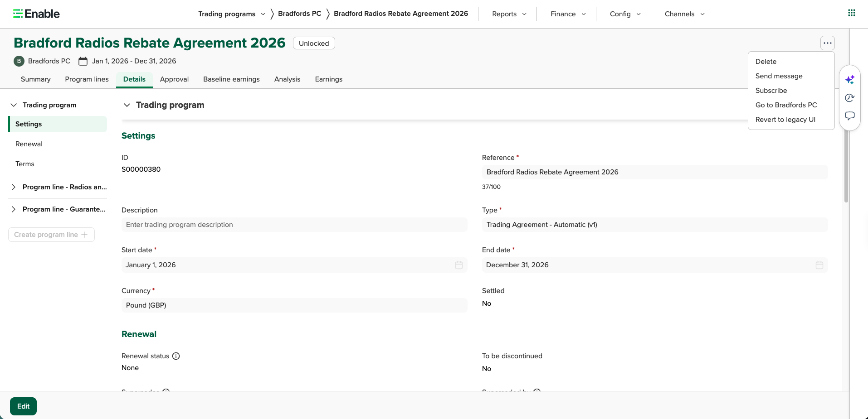Open the Trading programs dropdown
This screenshot has width=868, height=419.
click(x=231, y=14)
